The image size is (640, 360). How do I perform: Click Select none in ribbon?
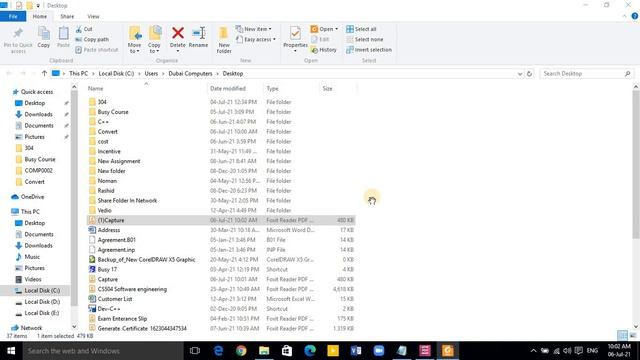pos(365,39)
